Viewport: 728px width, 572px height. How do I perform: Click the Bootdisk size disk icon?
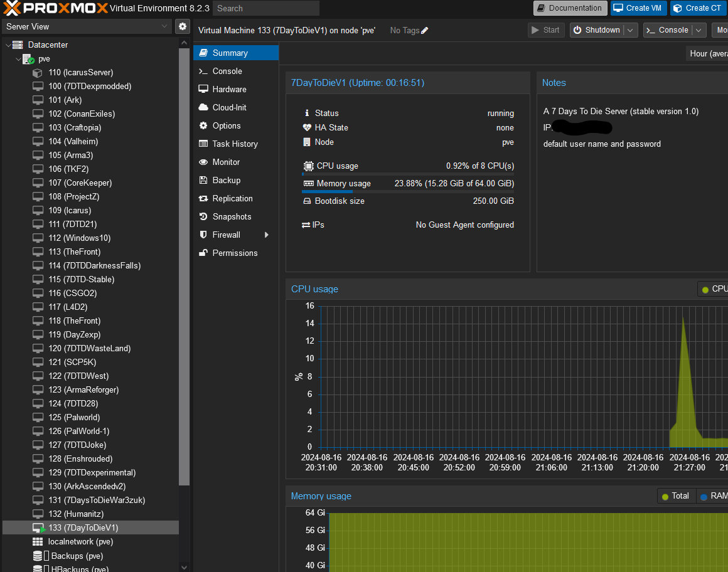tap(307, 201)
